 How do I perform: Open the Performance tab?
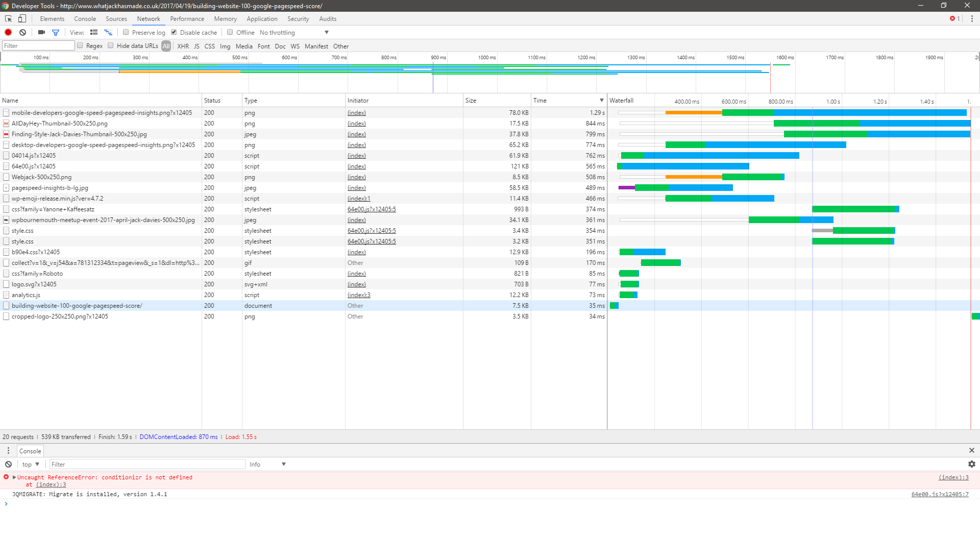click(187, 19)
